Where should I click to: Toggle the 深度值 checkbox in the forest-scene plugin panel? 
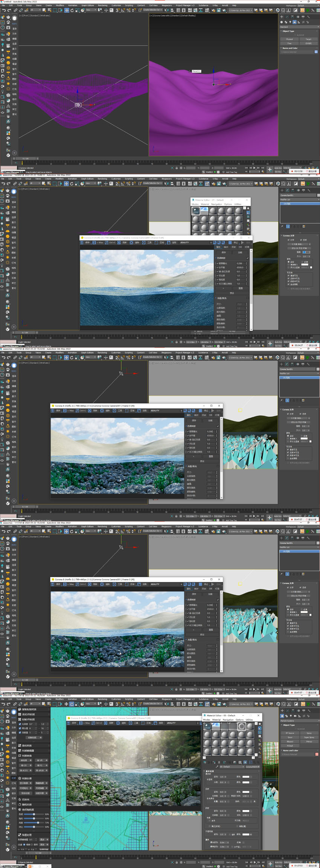[x=20, y=732]
